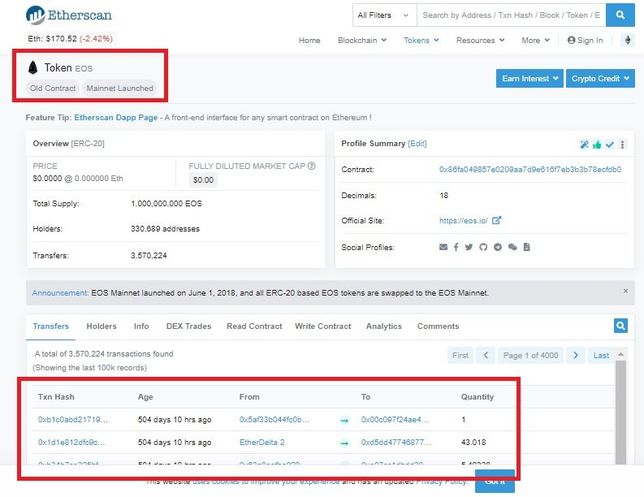This screenshot has width=644, height=497.
Task: Open the GitHub social profile icon
Action: [x=482, y=247]
